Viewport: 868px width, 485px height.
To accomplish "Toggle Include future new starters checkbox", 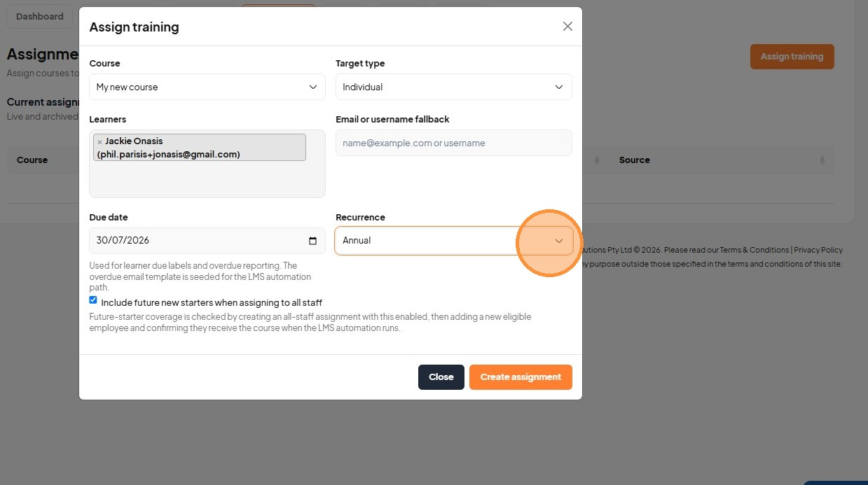I will tap(93, 300).
